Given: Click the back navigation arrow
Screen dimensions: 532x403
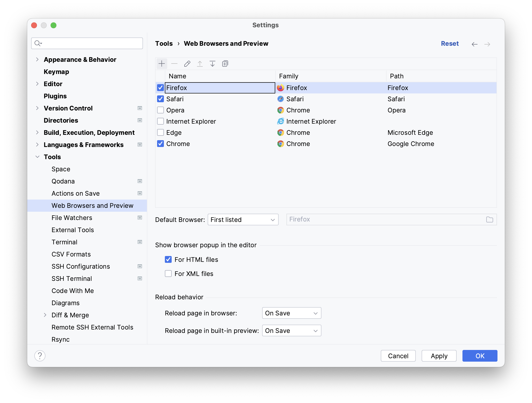Looking at the screenshot, I should [x=474, y=44].
